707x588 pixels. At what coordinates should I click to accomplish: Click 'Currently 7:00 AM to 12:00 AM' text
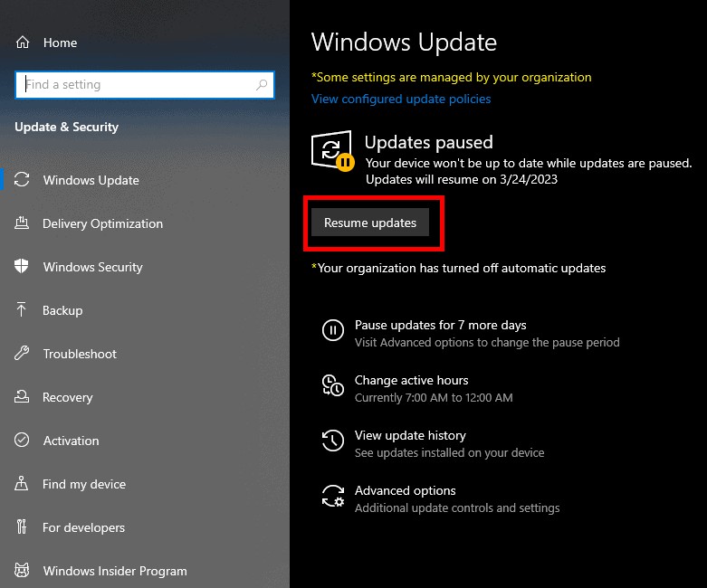point(434,398)
